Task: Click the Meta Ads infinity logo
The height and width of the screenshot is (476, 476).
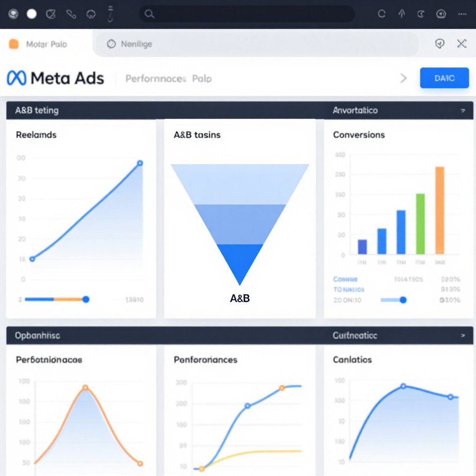Action: click(x=17, y=78)
